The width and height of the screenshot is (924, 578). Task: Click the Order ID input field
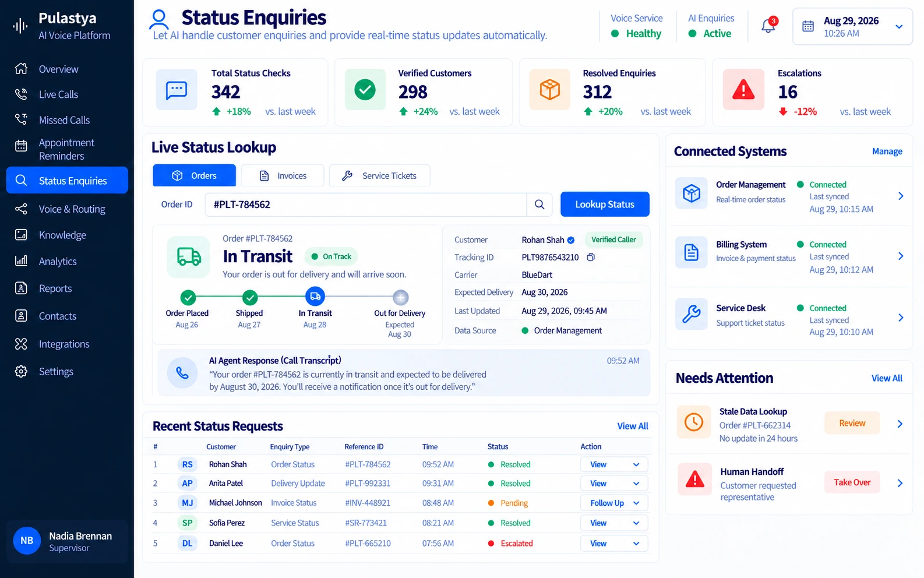[366, 205]
